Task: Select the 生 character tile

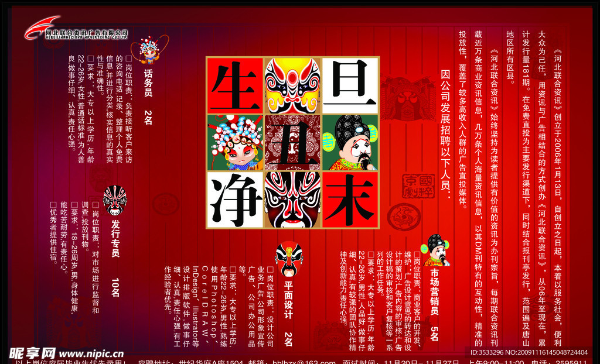Action: point(235,85)
